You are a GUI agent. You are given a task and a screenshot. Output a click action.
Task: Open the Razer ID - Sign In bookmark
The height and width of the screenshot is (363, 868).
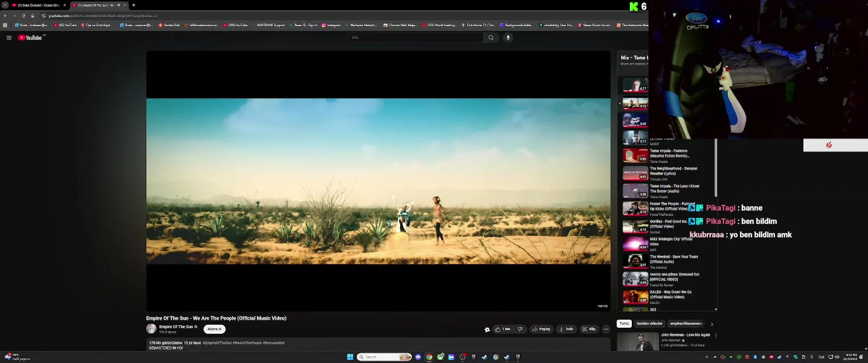tap(303, 25)
